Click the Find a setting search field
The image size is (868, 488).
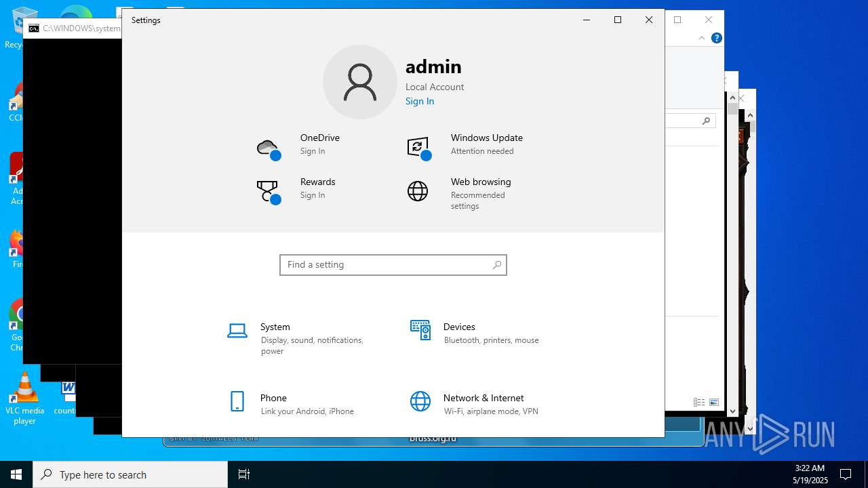point(393,265)
